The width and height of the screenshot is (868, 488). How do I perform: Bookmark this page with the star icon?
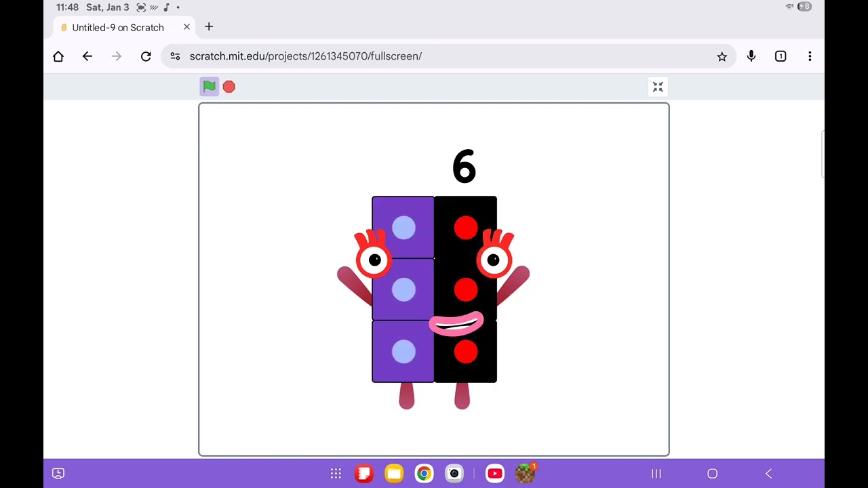point(722,56)
